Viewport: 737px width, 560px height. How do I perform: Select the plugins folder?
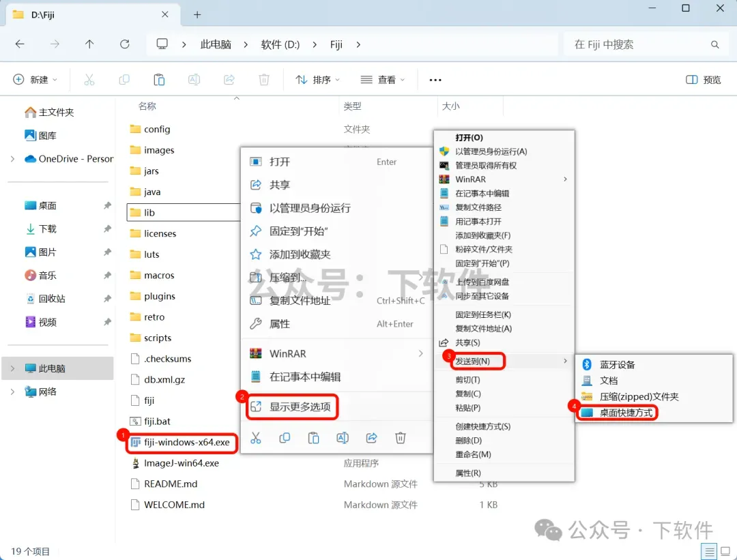tap(152, 297)
